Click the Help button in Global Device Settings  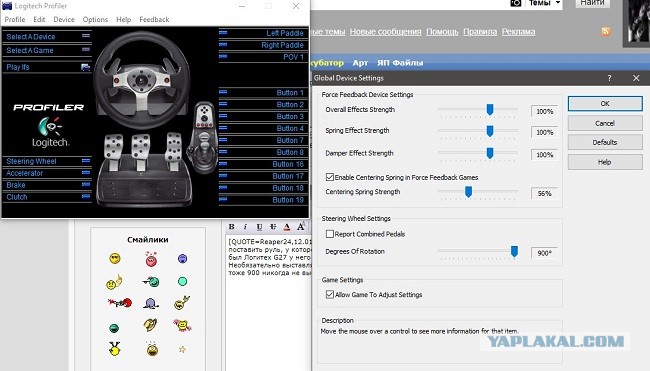[605, 162]
